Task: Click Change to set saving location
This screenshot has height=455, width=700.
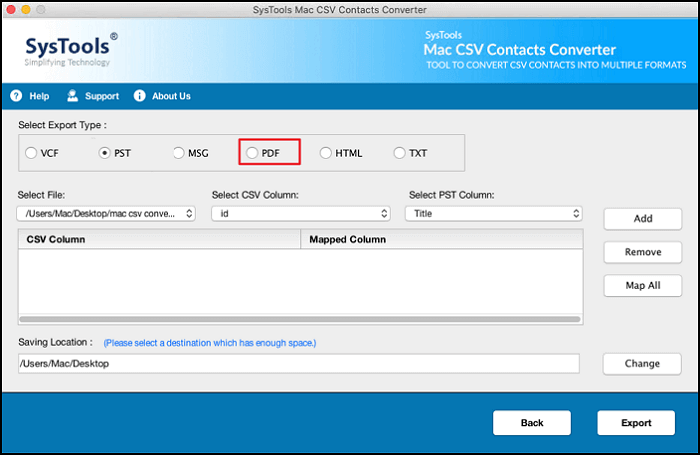Action: [x=642, y=364]
